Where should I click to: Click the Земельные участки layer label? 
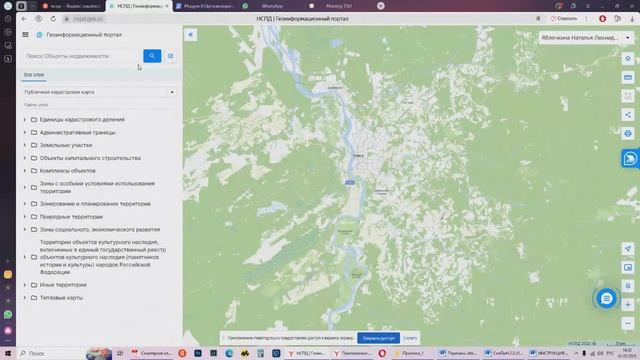click(x=66, y=145)
